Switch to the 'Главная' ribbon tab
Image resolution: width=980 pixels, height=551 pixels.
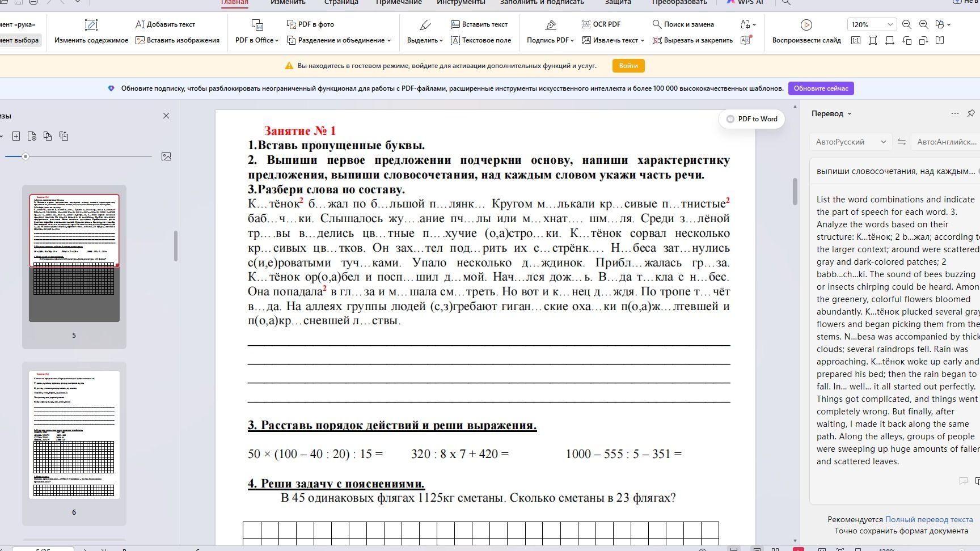[x=234, y=2]
